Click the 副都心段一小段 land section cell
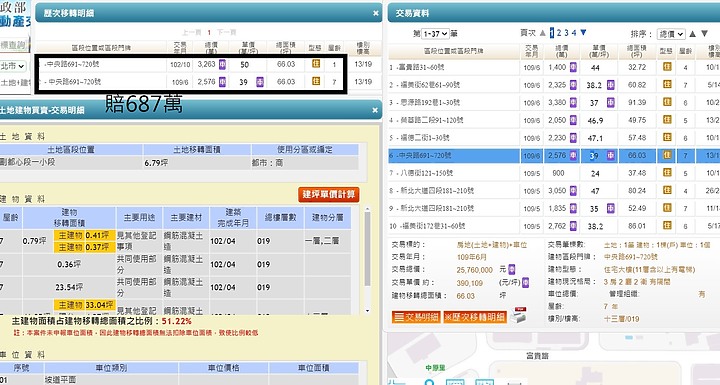720x385 pixels. (71, 163)
